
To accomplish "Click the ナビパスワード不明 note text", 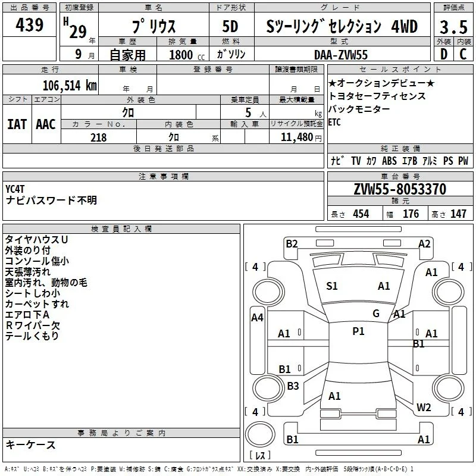I will coord(51,201).
